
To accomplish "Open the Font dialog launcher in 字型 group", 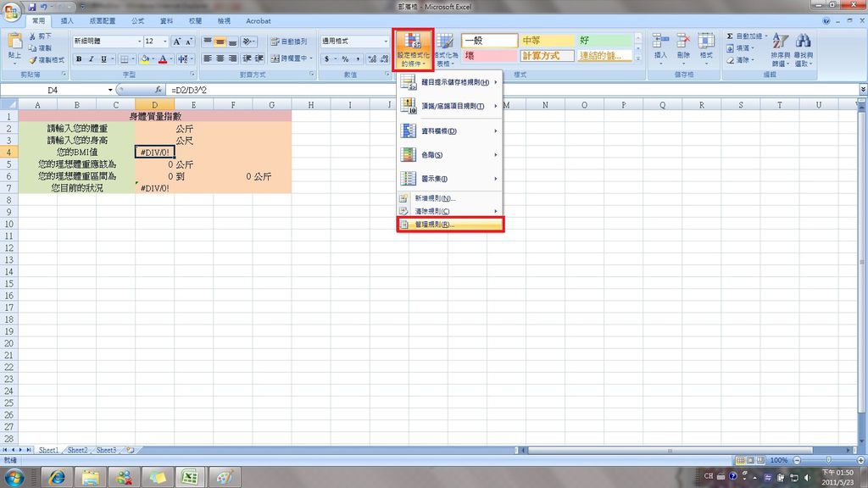I will [x=192, y=75].
